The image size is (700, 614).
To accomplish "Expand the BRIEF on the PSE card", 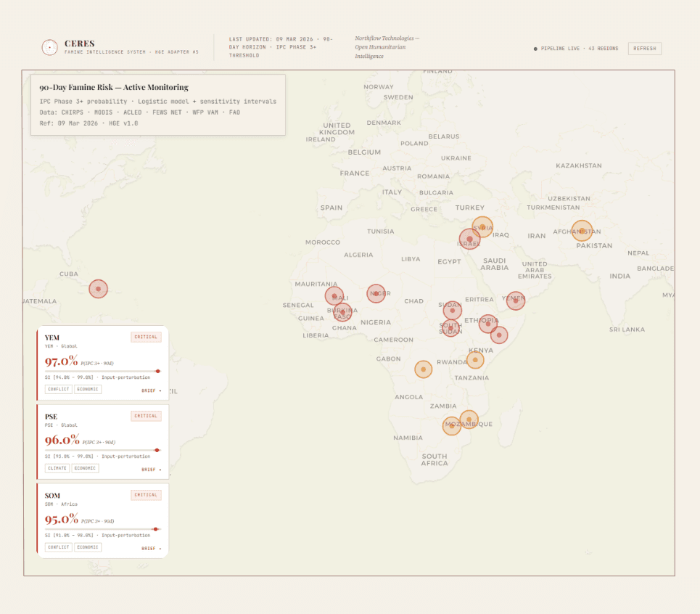I will coord(150,468).
